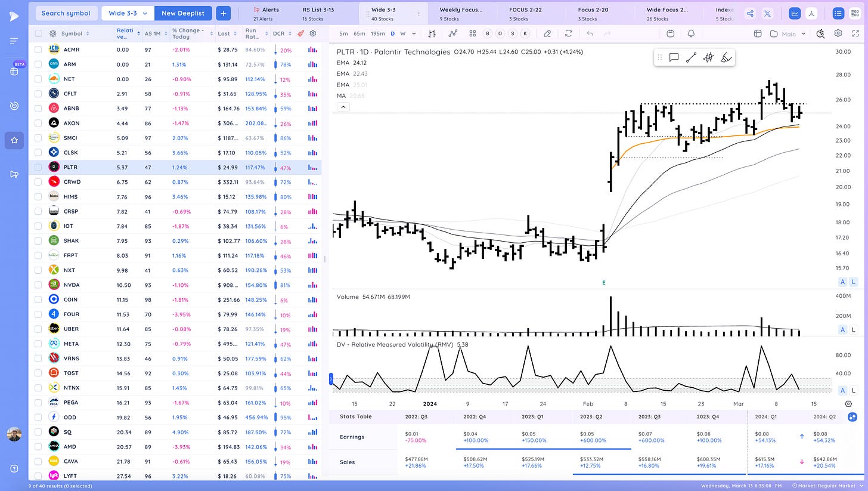The height and width of the screenshot is (491, 868).
Task: Toggle log scale L on volume pane
Action: (x=853, y=330)
